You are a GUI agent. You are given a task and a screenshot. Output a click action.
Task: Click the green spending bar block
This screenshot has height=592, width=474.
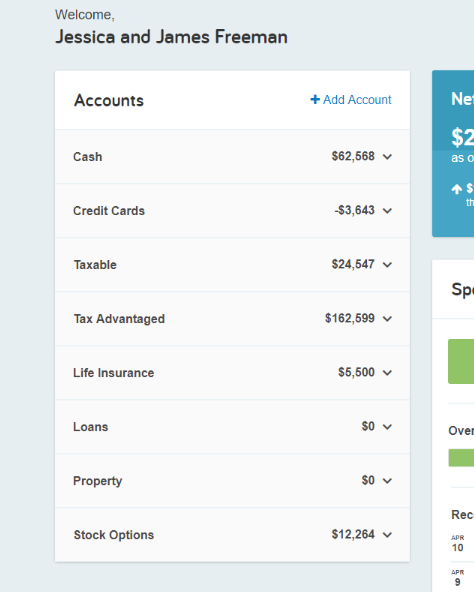coord(461,361)
